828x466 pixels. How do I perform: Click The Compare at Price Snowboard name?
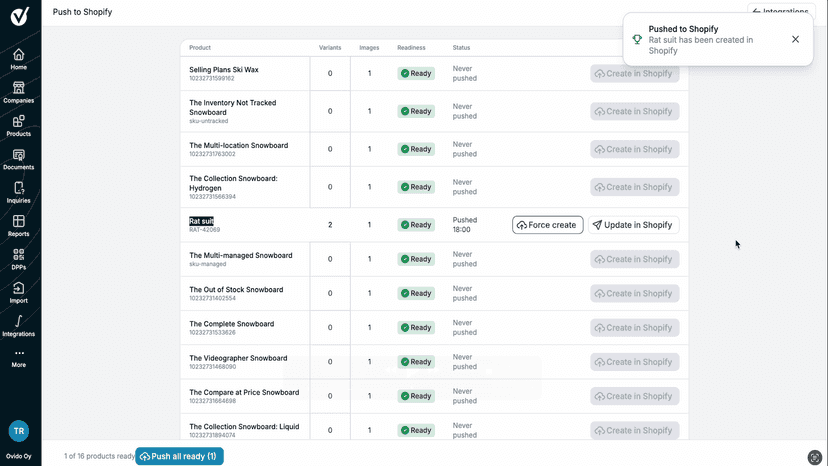pyautogui.click(x=244, y=393)
